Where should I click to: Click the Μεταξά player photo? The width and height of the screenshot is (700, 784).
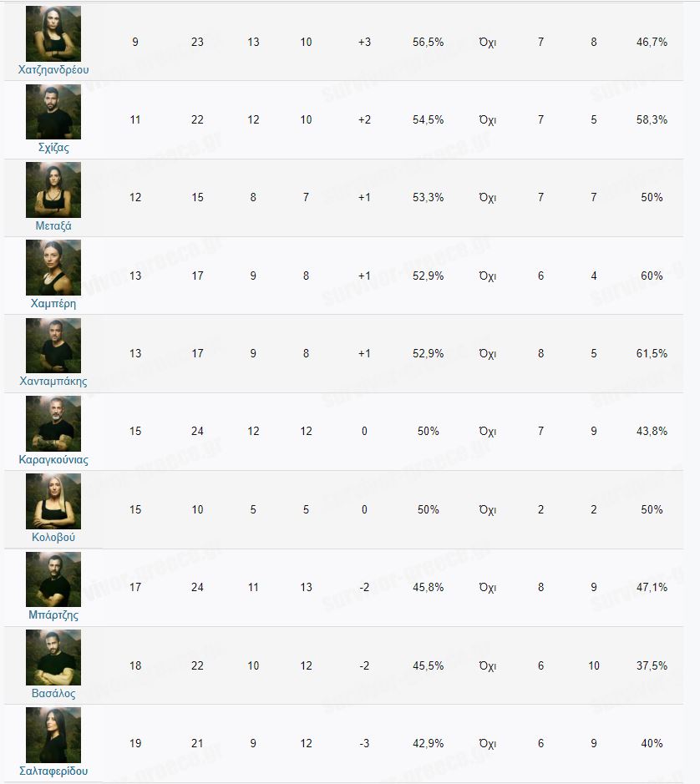[53, 190]
